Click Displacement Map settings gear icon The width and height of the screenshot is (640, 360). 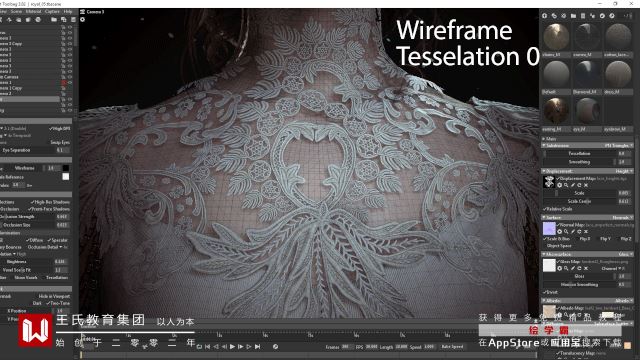[x=560, y=185]
